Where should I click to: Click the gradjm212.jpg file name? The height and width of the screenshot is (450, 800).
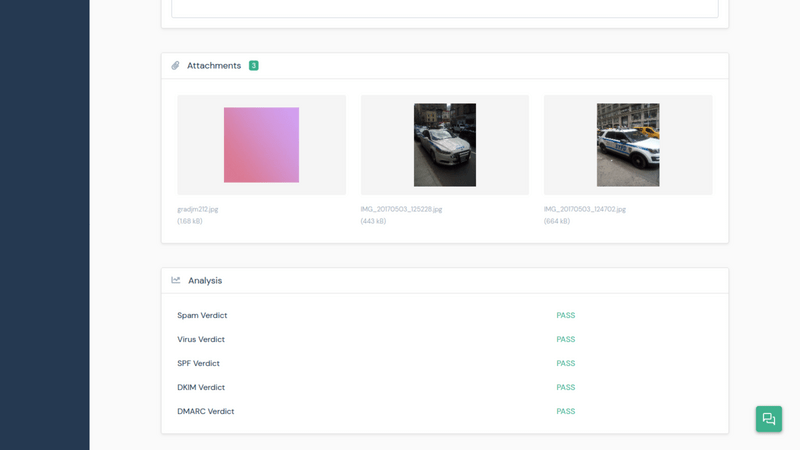(198, 209)
